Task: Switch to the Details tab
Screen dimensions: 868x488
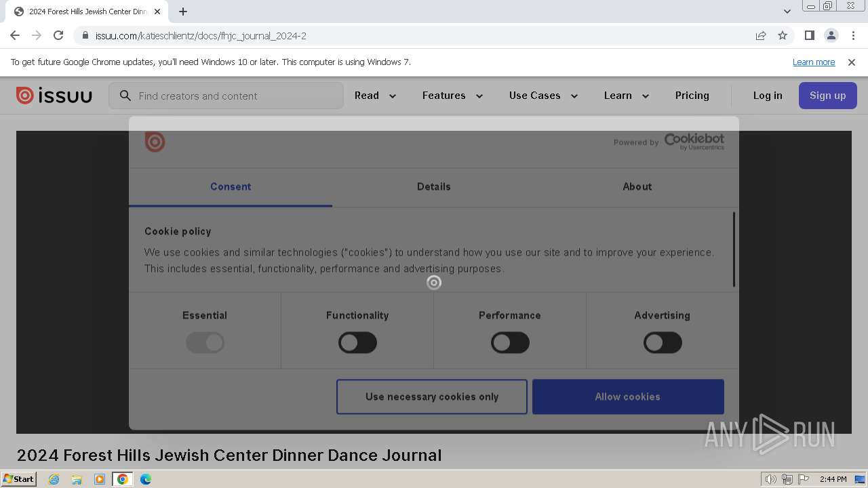Action: point(434,186)
